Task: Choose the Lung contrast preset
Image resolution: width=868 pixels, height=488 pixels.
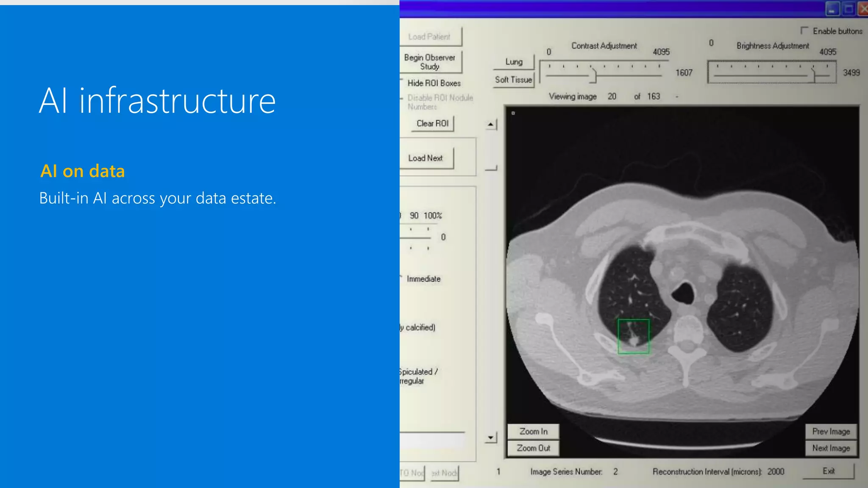Action: tap(514, 62)
